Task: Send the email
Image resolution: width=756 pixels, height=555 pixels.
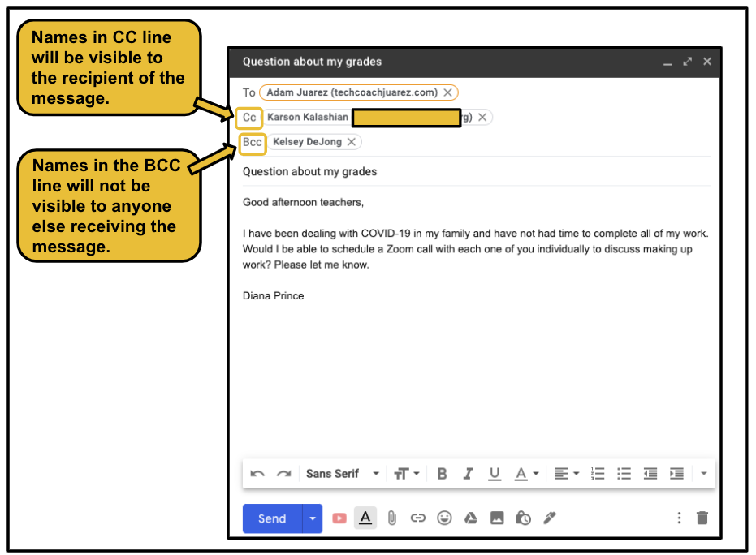Action: point(272,518)
